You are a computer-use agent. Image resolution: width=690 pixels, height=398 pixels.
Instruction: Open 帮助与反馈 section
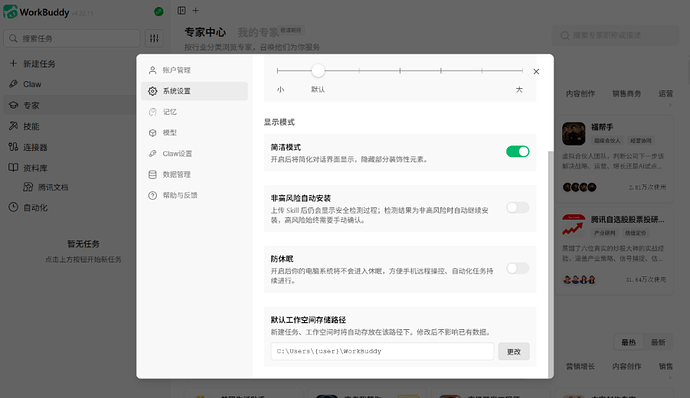click(x=194, y=195)
